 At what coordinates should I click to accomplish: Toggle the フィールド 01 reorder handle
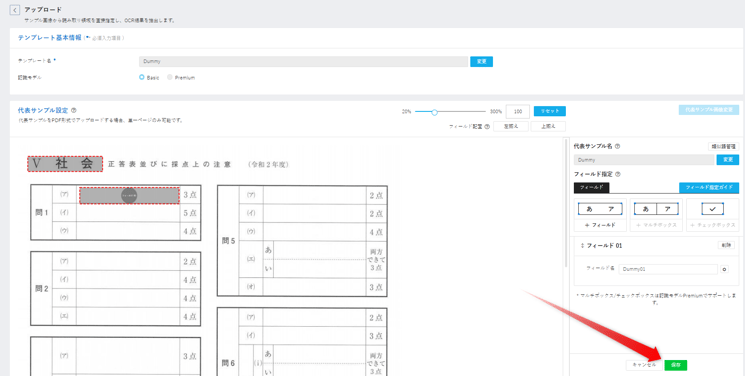(583, 246)
